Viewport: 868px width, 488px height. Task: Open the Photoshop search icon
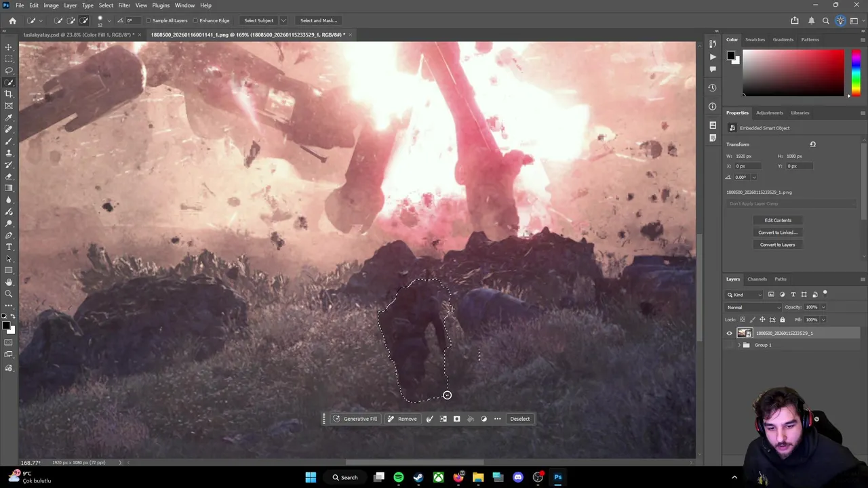pos(826,20)
